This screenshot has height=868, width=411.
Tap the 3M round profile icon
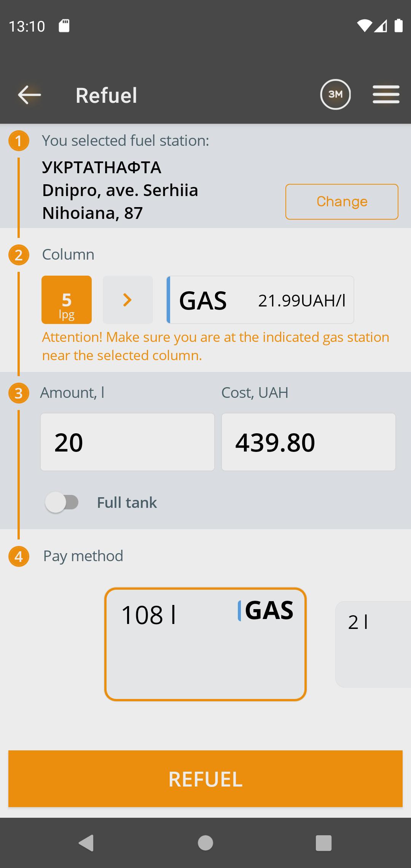point(335,94)
